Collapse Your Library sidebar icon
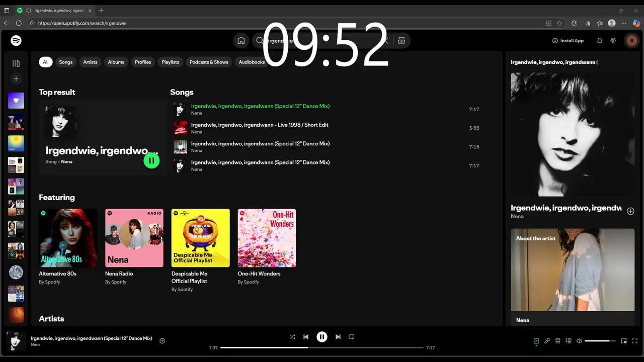This screenshot has height=362, width=644. click(16, 63)
